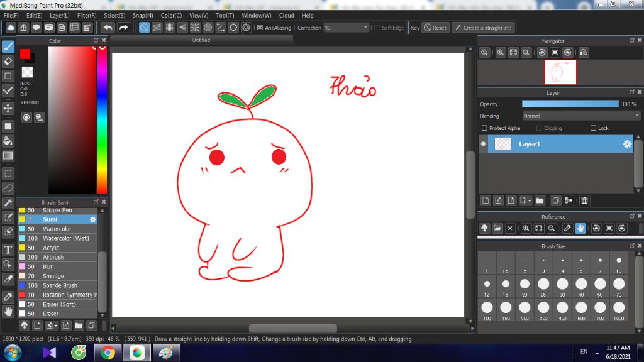Screen dimensions: 644x362
Task: Click the Navigator preview thumbnail
Action: click(560, 72)
